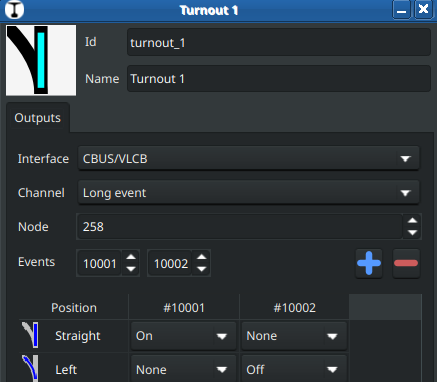Increment the first event 10001 spinner

131,257
